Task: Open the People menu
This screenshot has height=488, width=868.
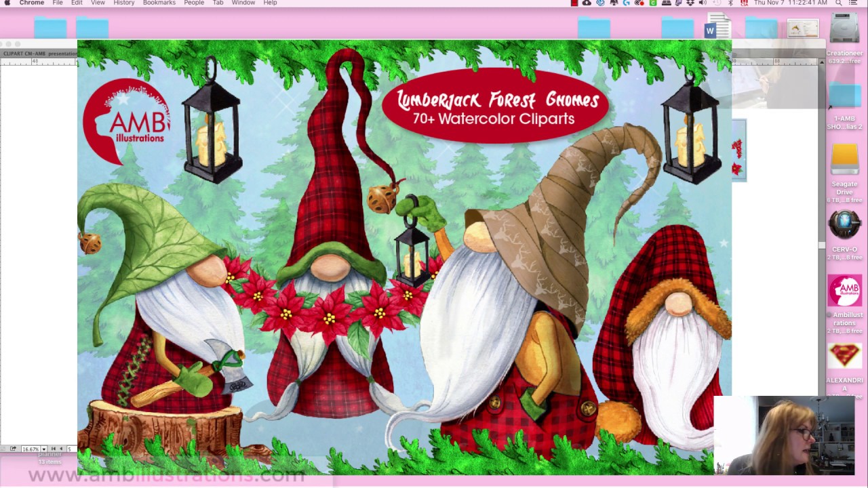Action: click(194, 3)
